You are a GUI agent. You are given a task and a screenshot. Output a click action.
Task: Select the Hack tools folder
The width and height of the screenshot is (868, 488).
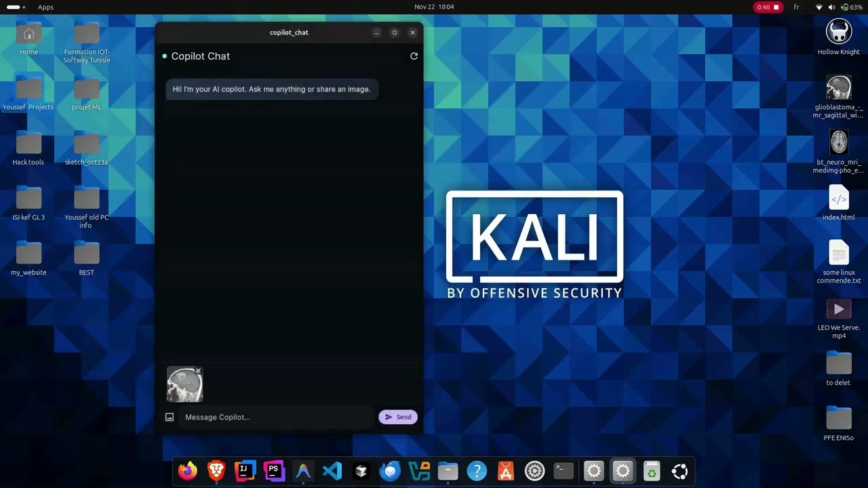tap(28, 149)
